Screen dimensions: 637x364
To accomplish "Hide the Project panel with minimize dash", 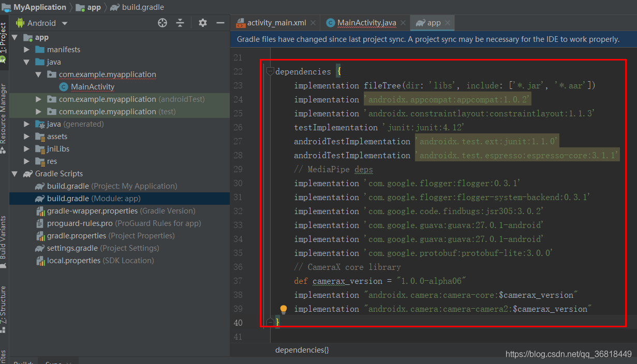I will (x=220, y=23).
